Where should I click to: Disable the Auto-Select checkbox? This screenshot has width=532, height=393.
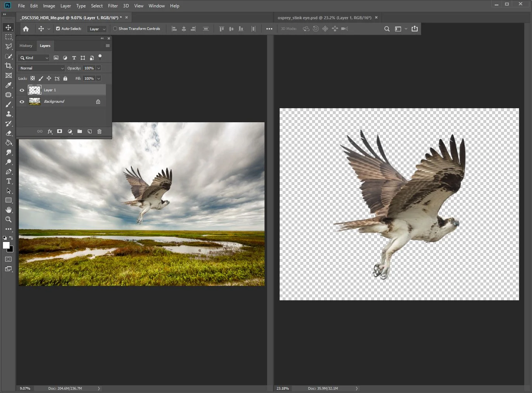[x=58, y=28]
